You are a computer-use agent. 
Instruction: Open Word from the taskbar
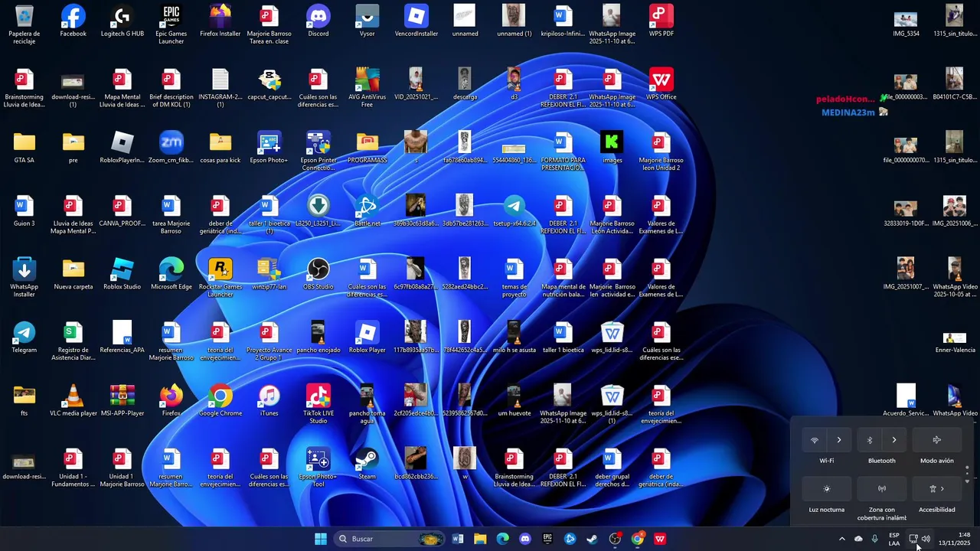(458, 539)
